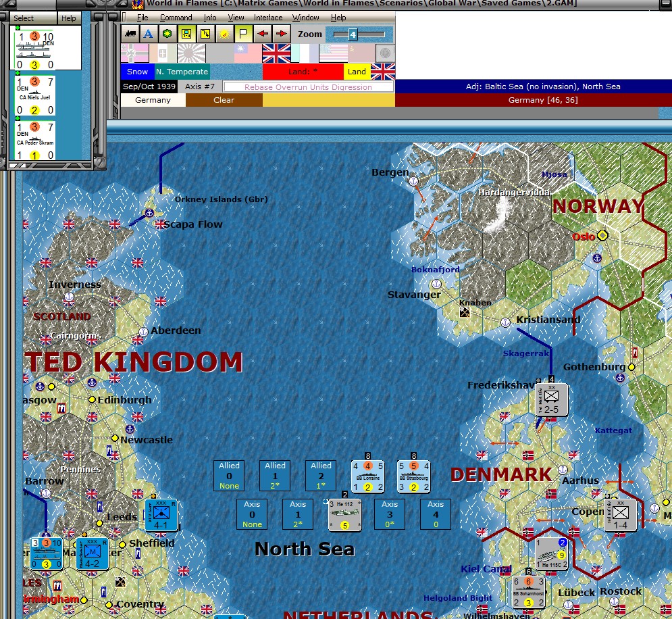The height and width of the screenshot is (619, 672).
Task: Click the red left arrow toolbar button
Action: 262,34
